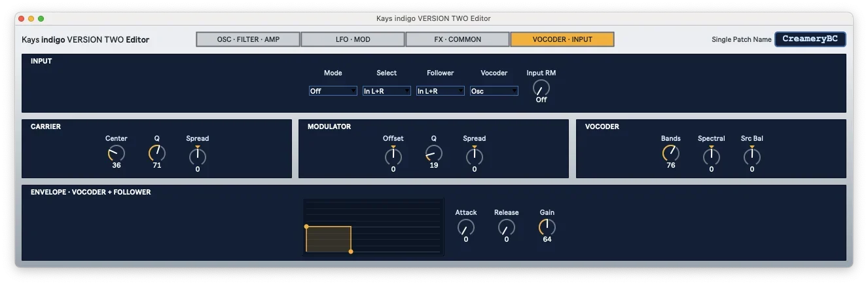Click the Carrier Q knob
This screenshot has width=868, height=285.
click(x=157, y=153)
